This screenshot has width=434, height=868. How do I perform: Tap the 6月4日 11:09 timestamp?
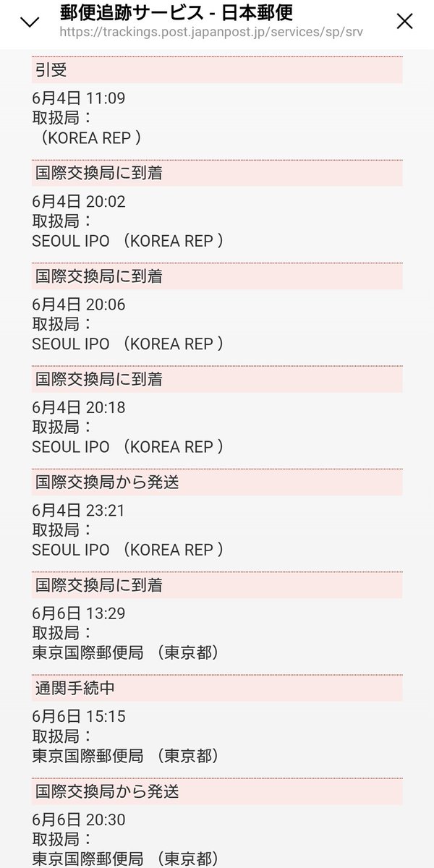click(x=79, y=98)
